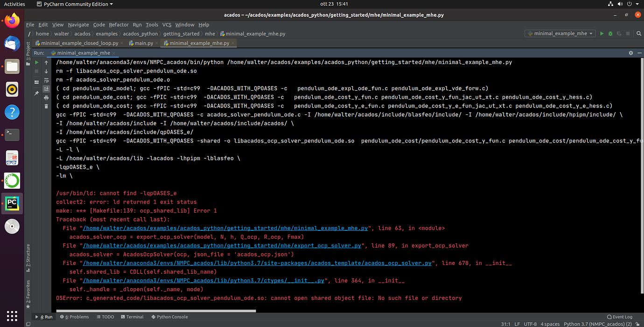Screen dimensions: 644x327
Task: Toggle scroll to end of console
Action: pos(46,89)
